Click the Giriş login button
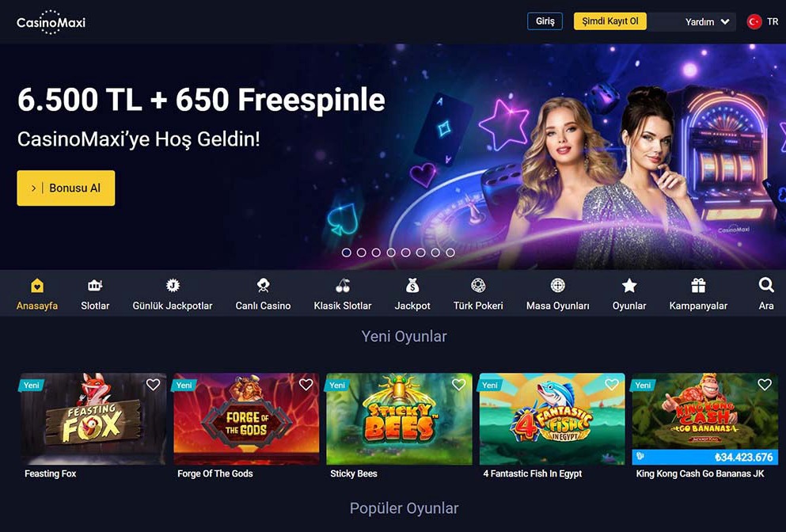 (x=545, y=21)
